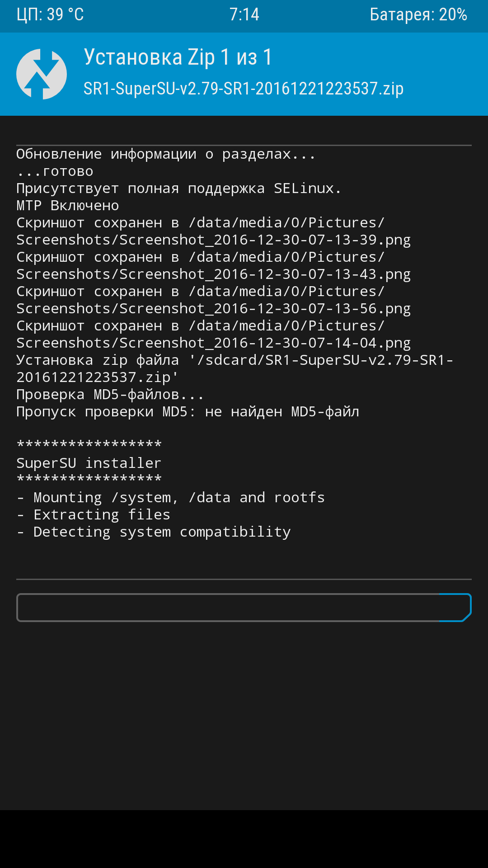This screenshot has height=868, width=488.
Task: Tap the Screenshot_2016-12-30-07-13-39.png path
Action: (x=213, y=240)
